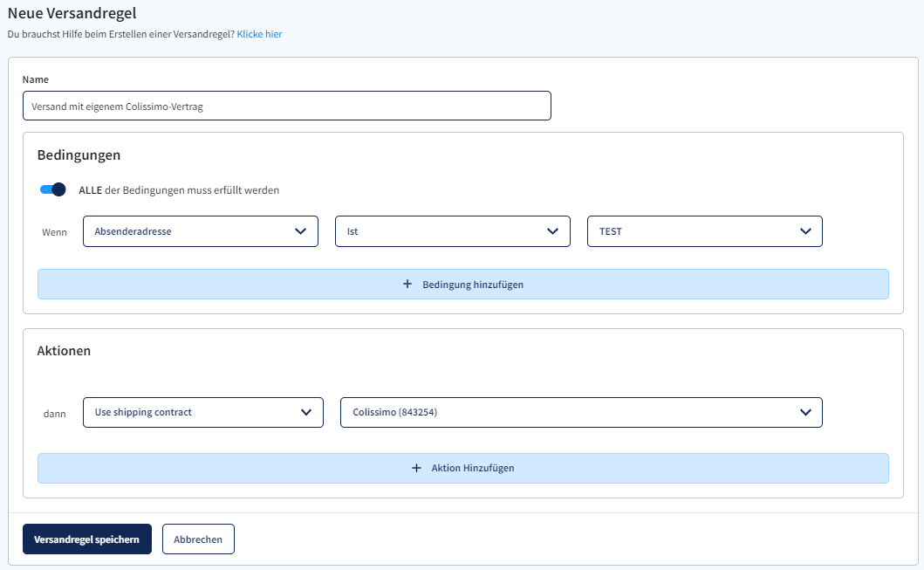Cancel with the Abbrechen button
The height and width of the screenshot is (570, 924).
pos(198,539)
